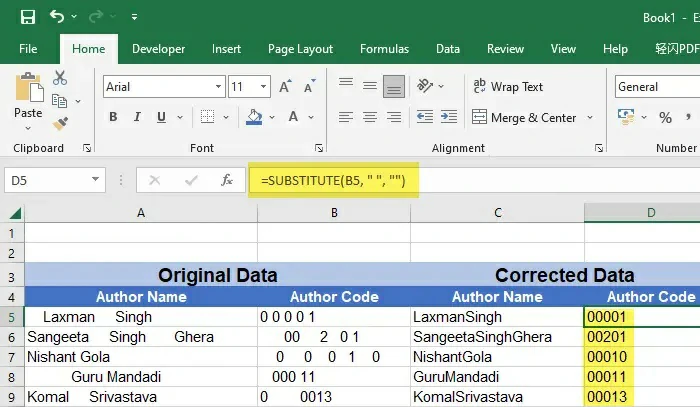This screenshot has width=700, height=407.
Task: Switch to the Formulas tab
Action: 384,48
